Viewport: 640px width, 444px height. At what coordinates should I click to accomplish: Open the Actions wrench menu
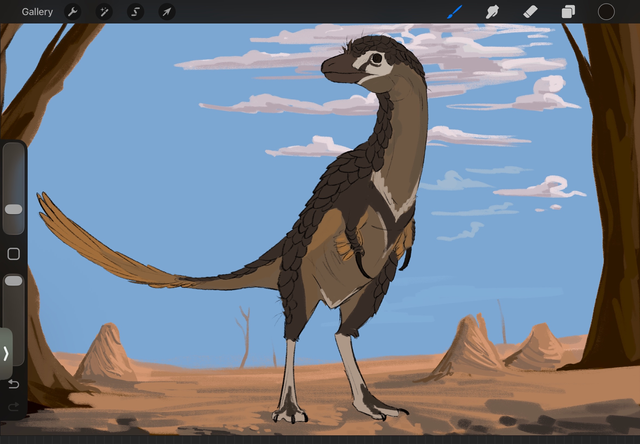click(x=73, y=12)
